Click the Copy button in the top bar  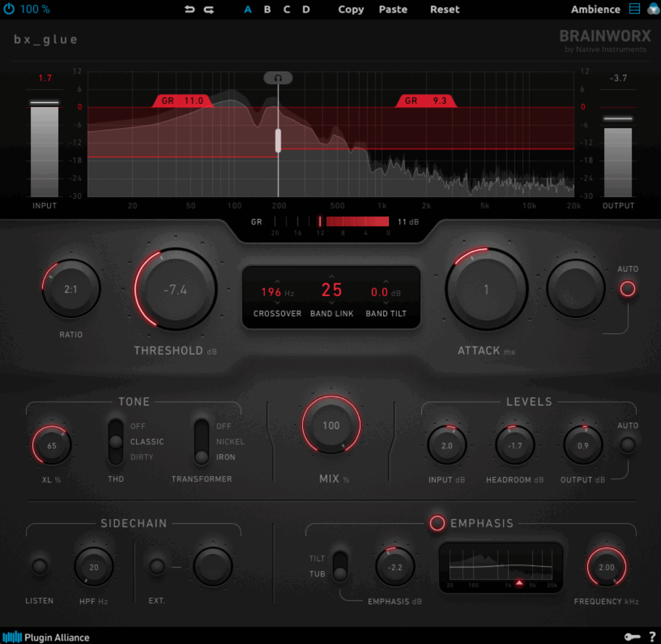coord(351,9)
